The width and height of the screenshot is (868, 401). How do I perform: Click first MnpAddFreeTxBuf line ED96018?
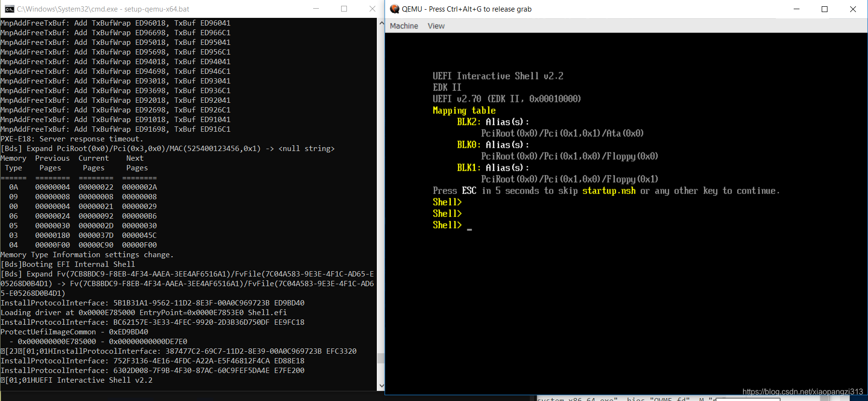[116, 23]
